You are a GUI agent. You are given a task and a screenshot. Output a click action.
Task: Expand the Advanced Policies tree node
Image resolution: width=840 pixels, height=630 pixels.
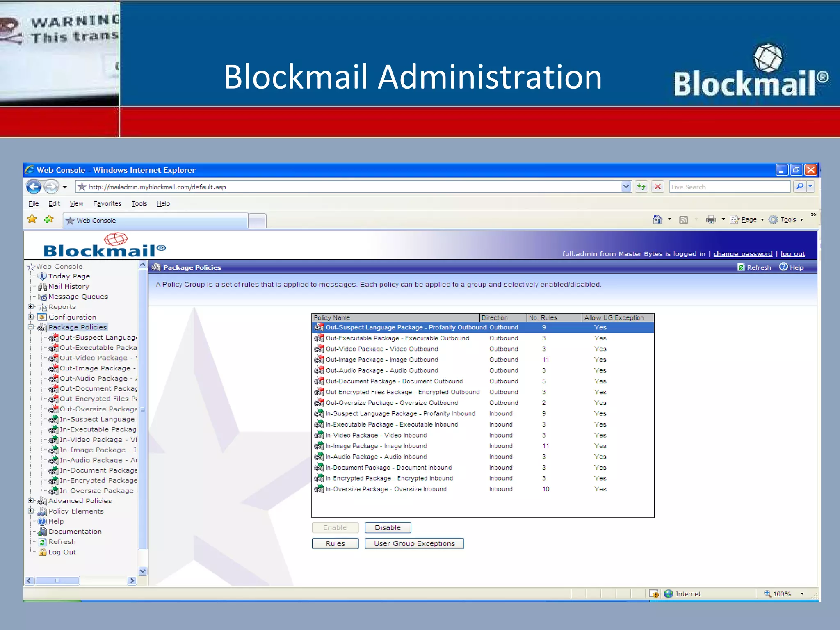click(x=31, y=500)
